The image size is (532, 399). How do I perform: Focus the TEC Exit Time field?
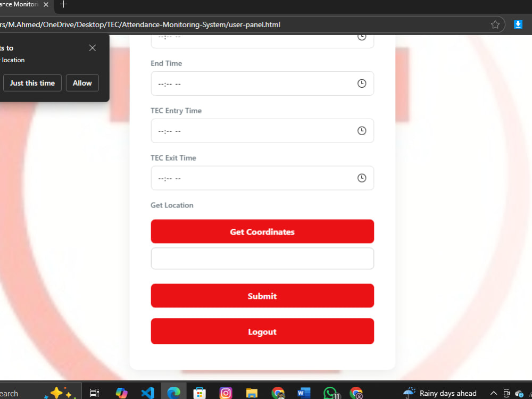tap(262, 178)
